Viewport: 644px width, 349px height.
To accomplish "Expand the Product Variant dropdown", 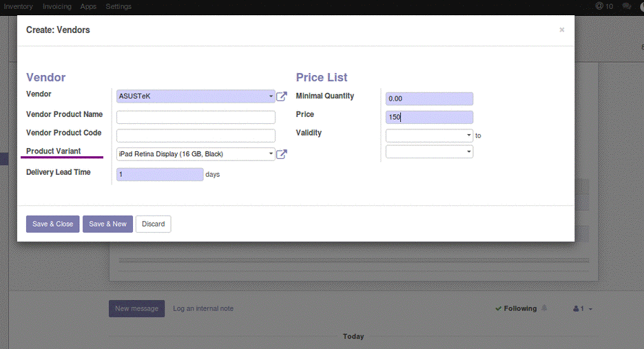I will pos(271,154).
